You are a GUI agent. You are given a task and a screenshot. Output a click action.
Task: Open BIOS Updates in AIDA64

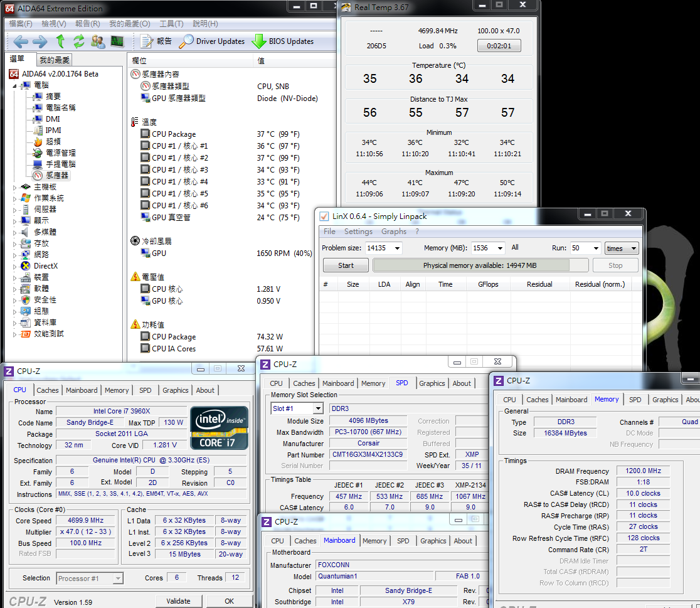coord(283,41)
